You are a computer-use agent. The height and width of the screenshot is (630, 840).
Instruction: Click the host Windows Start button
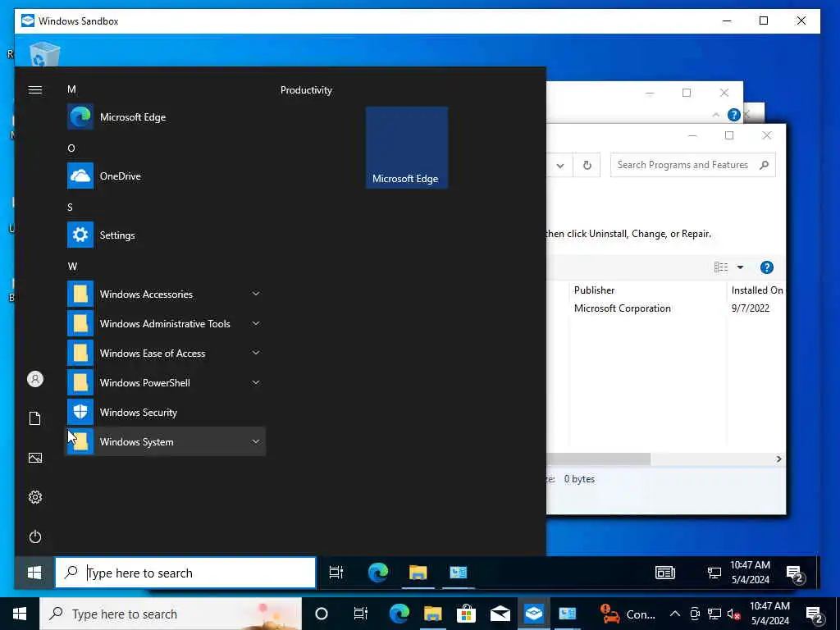click(x=20, y=614)
